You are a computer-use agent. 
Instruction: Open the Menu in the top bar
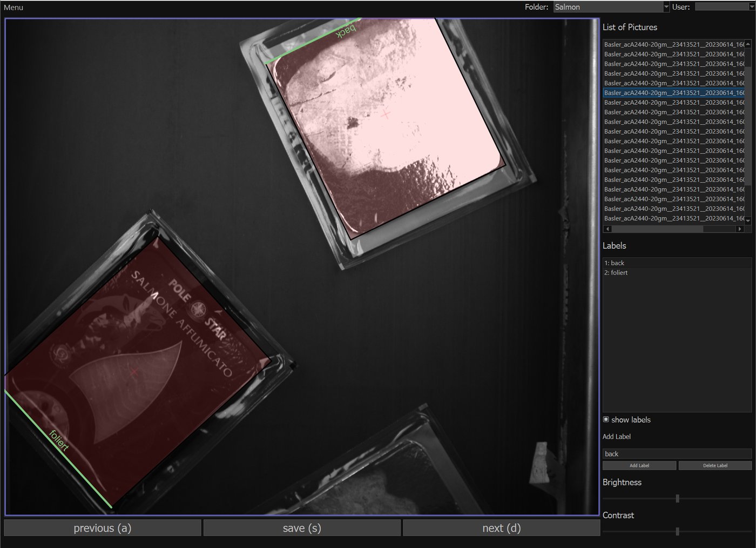[13, 7]
